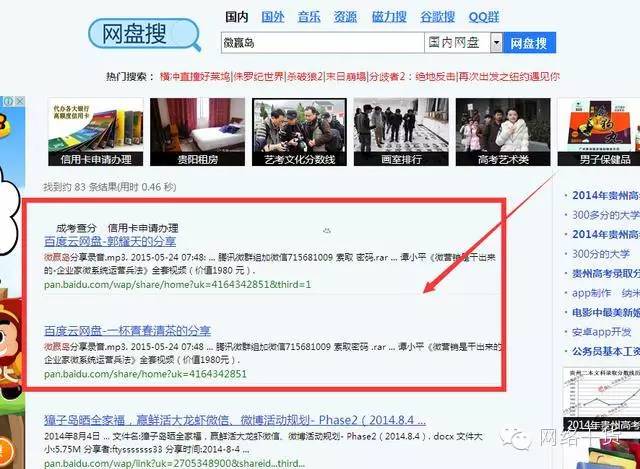Open sidebar link 300分的大学

click(x=601, y=254)
